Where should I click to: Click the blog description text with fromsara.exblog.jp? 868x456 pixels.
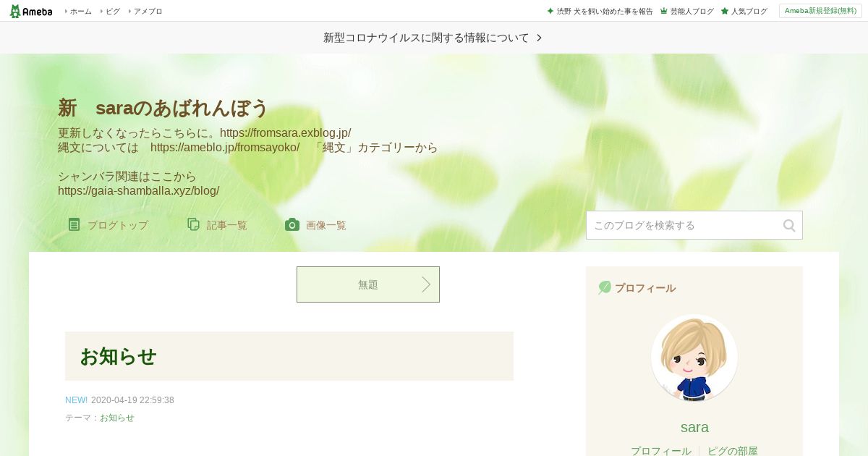pos(205,133)
